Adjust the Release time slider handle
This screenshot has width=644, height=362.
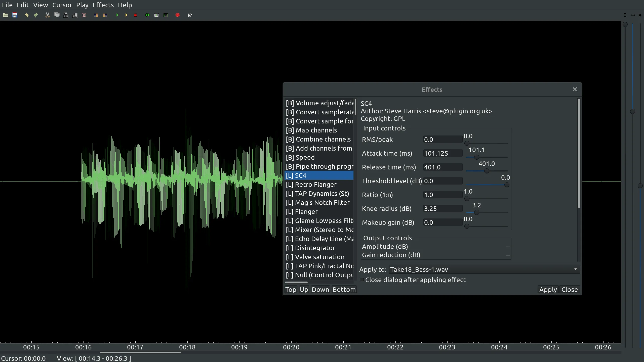[x=487, y=171]
